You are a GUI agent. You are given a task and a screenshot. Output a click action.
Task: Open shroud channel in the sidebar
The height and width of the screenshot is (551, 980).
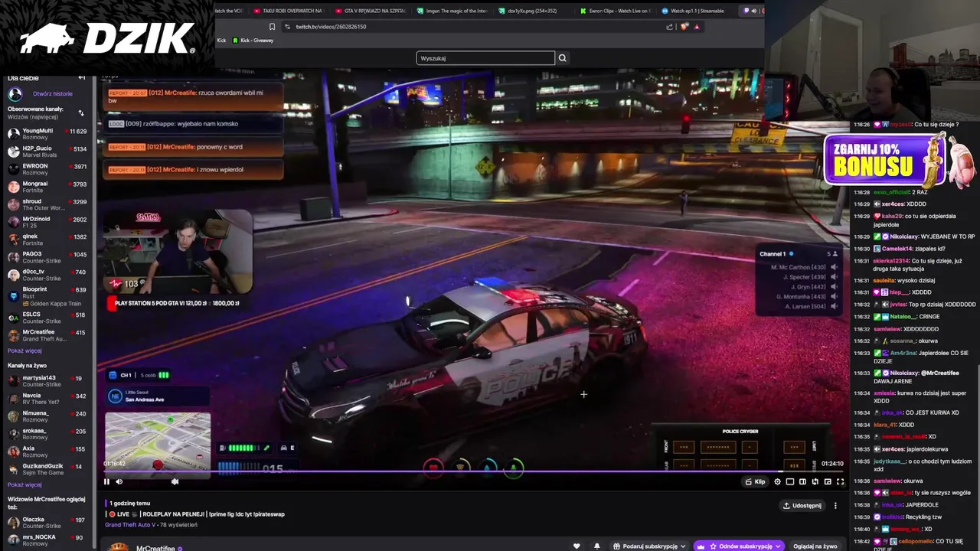click(47, 204)
